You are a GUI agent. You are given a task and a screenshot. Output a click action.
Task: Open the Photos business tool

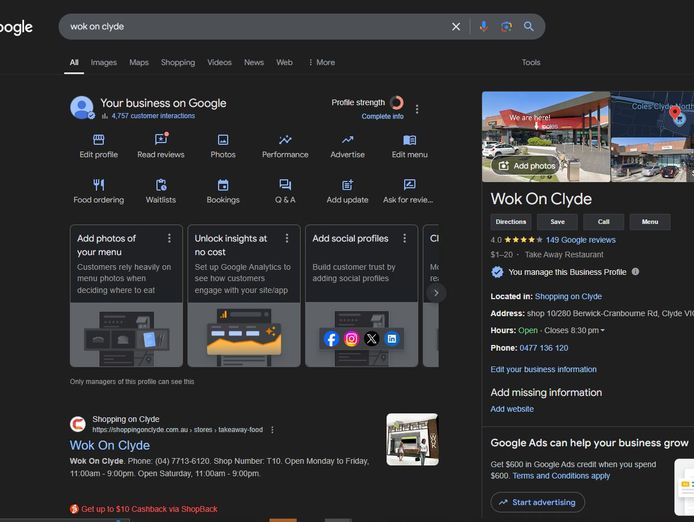click(x=223, y=147)
